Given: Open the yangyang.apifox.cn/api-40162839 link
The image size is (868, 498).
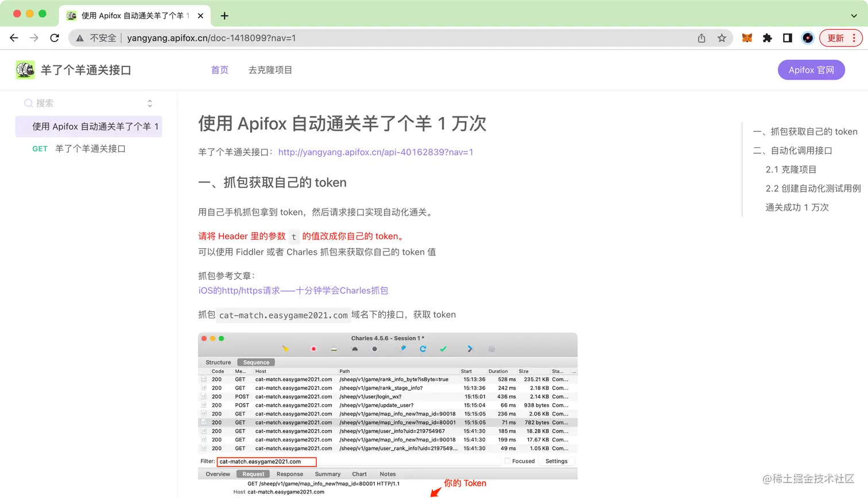Looking at the screenshot, I should point(375,152).
